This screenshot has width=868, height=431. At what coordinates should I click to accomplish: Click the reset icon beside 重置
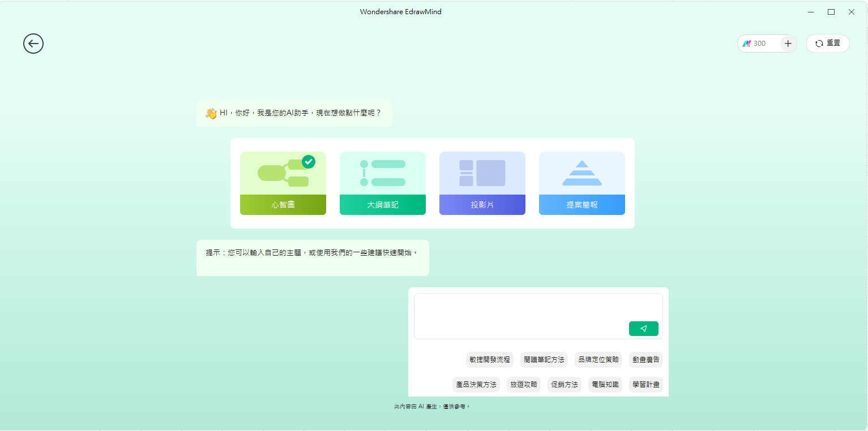click(x=819, y=43)
